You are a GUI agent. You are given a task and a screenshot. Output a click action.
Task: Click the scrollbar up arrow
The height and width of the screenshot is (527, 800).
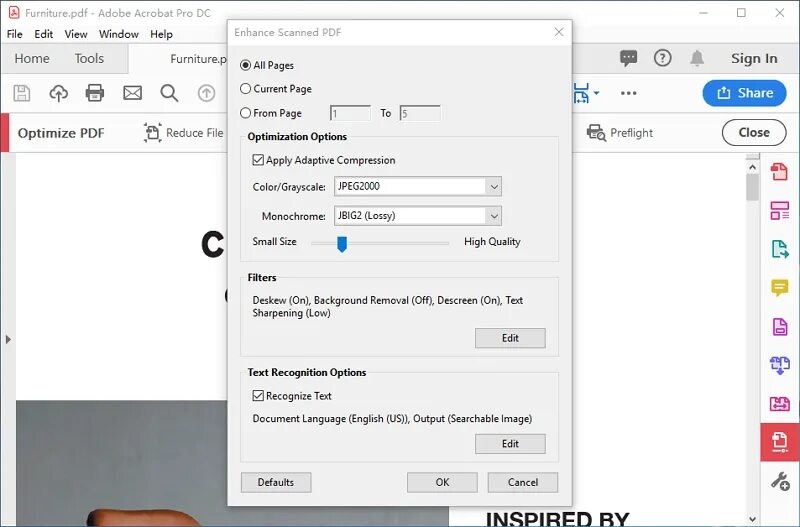[753, 167]
